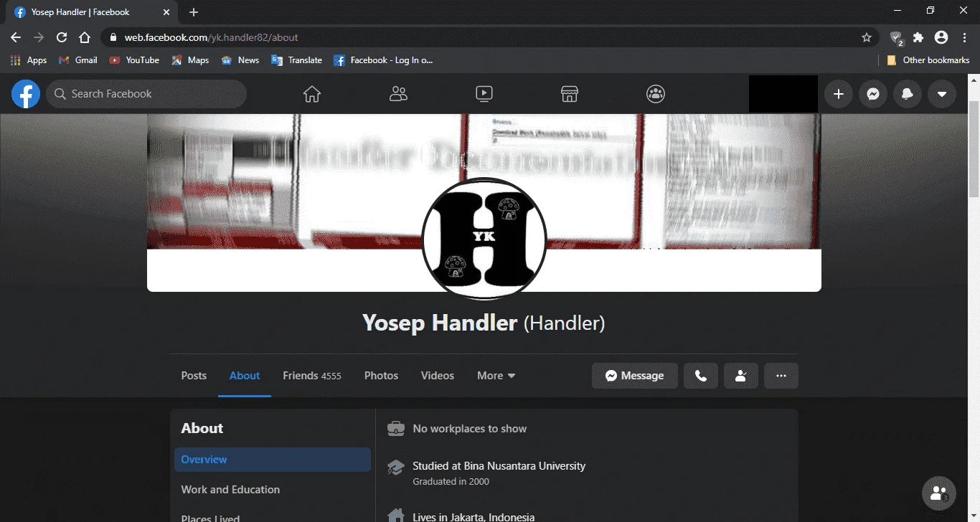This screenshot has width=980, height=522.
Task: Click the site lock security icon
Action: coord(113,37)
